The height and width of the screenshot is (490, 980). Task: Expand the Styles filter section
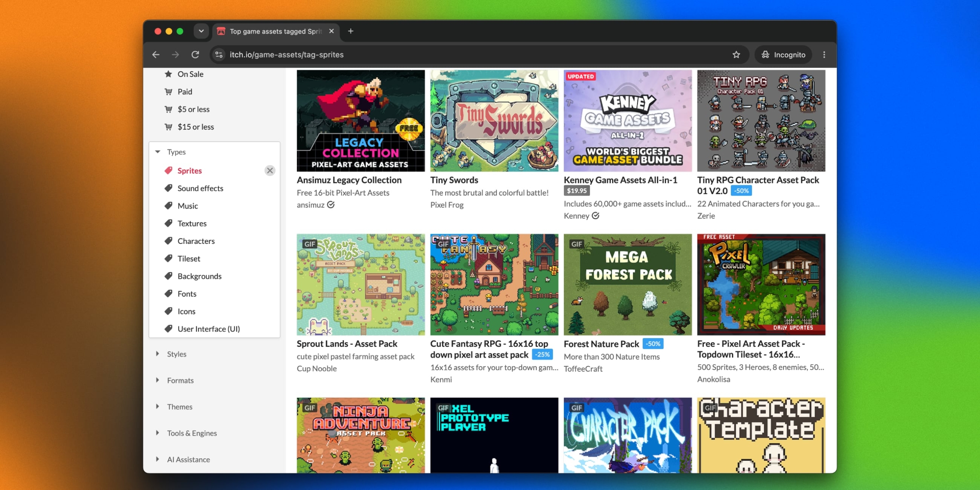point(176,354)
